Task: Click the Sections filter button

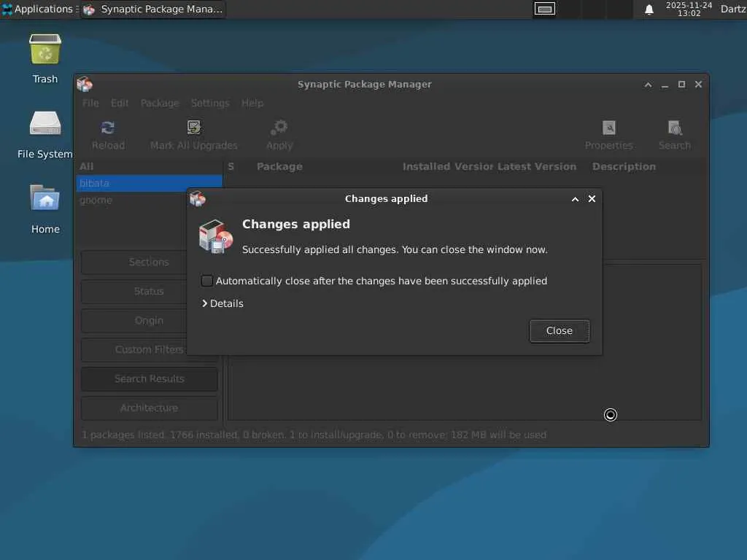Action: [149, 262]
